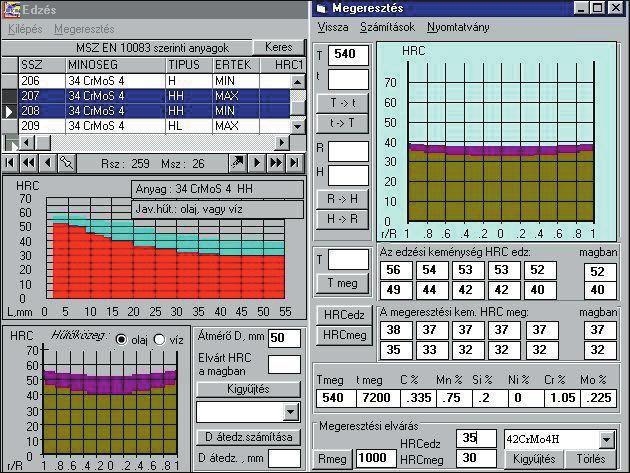Click TIPUS column header
Image resolution: width=630 pixels, height=473 pixels.
(189, 65)
